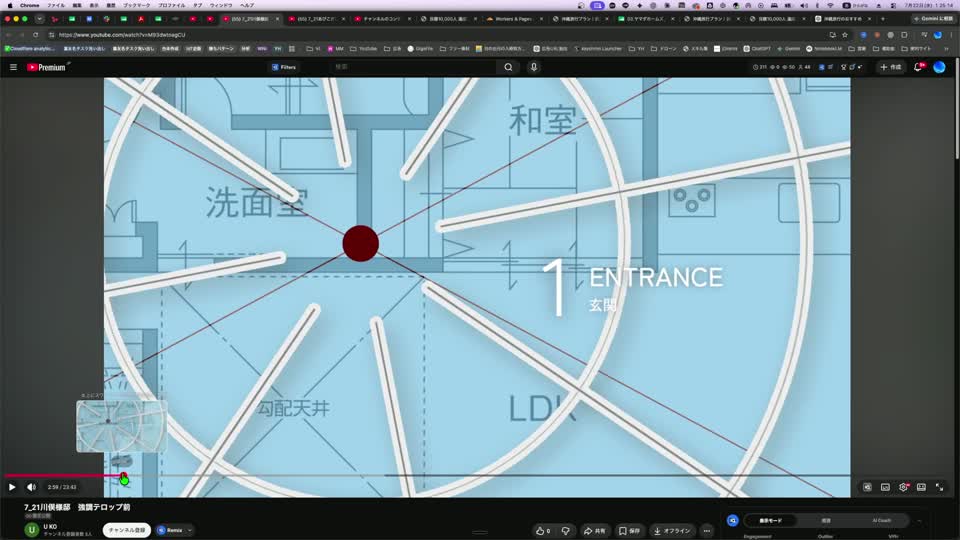This screenshot has height=540, width=960.
Task: Enter fullscreen mode on the player
Action: click(939, 487)
